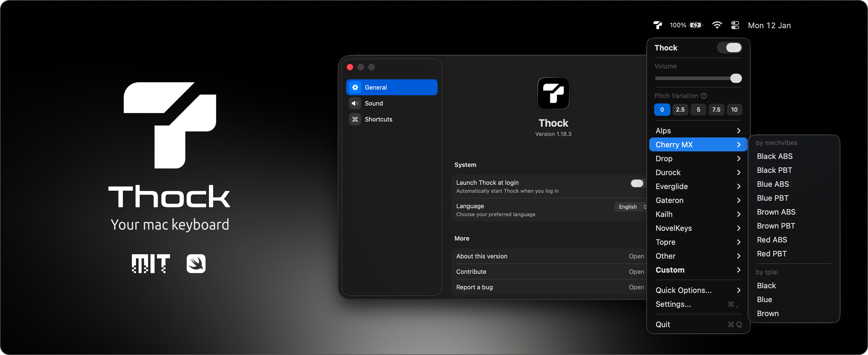Click the Sound speaker icon in sidebar
The height and width of the screenshot is (355, 868).
(x=355, y=103)
